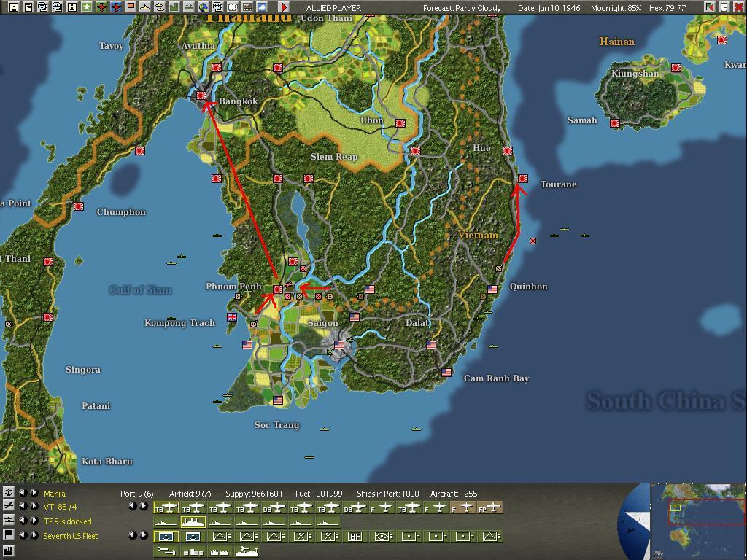Click the US flag at Soc Trang
This screenshot has width=747, height=560.
point(278,400)
